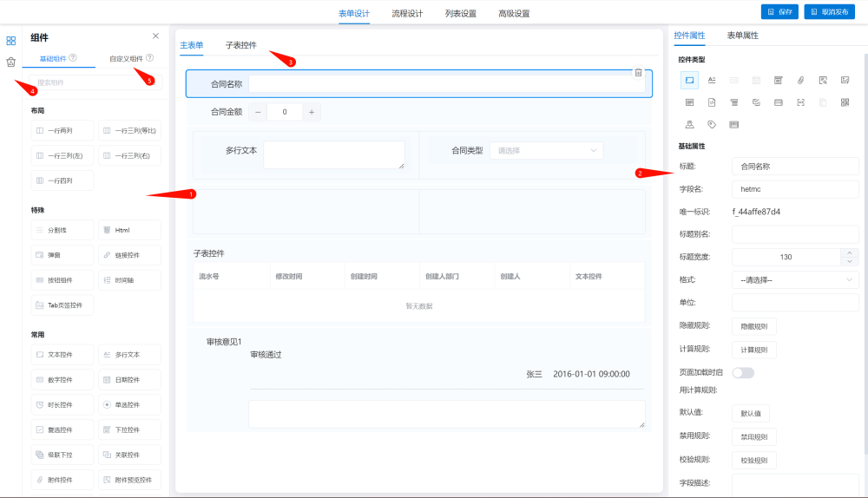Toggle the 页面加载时启用计算规则 switch
This screenshot has width=868, height=498.
coord(743,372)
